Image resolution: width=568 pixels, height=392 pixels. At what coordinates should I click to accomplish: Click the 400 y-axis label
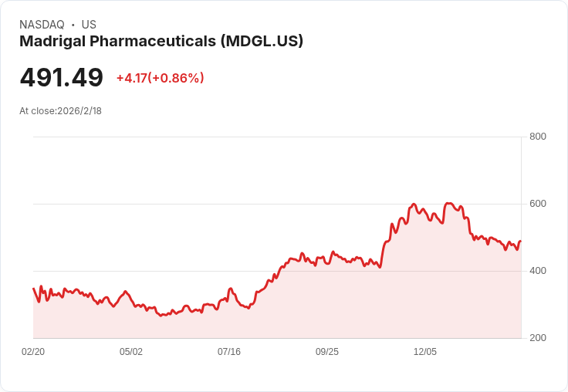pyautogui.click(x=538, y=271)
